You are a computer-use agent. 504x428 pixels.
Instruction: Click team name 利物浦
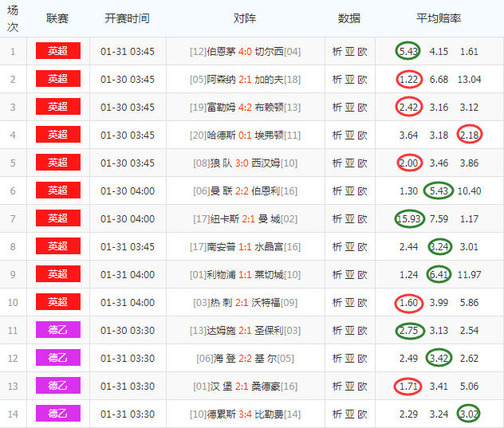click(x=221, y=275)
